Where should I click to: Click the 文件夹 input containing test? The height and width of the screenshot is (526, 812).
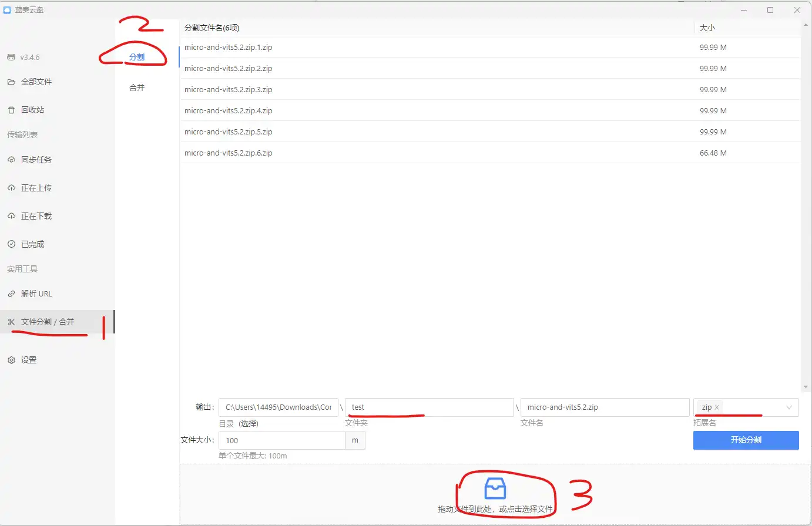tap(429, 407)
